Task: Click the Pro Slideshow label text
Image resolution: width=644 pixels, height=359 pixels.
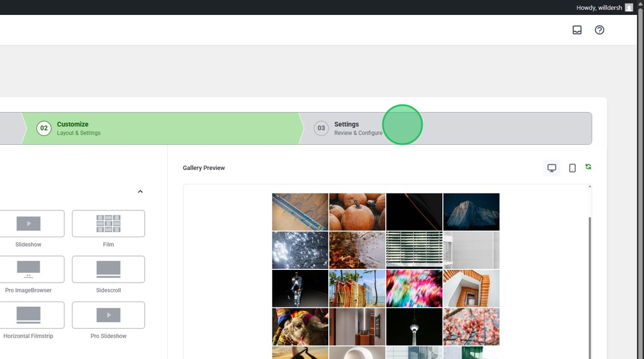Action: click(x=109, y=336)
